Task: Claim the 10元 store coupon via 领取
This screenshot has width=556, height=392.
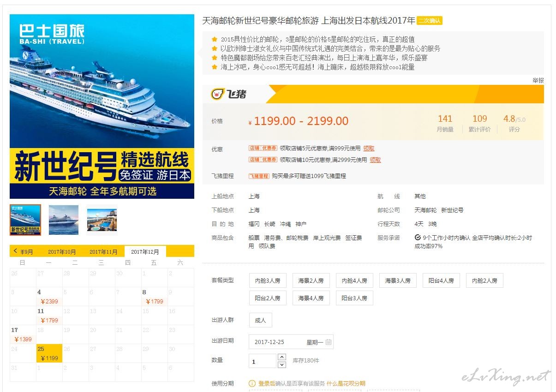Action: (x=376, y=160)
